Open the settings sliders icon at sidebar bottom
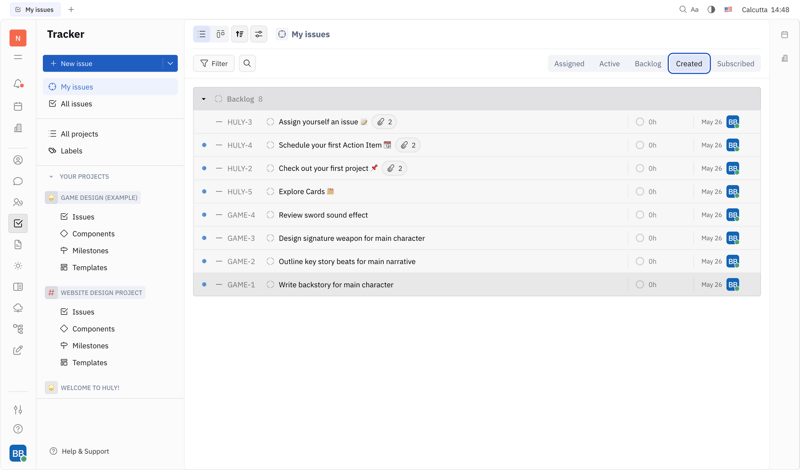 (x=18, y=409)
